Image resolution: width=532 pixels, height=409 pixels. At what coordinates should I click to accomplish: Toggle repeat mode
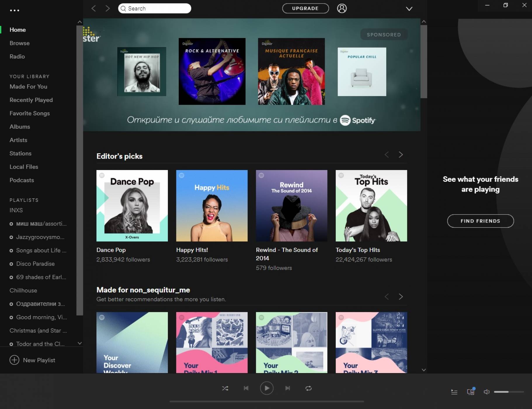click(308, 388)
